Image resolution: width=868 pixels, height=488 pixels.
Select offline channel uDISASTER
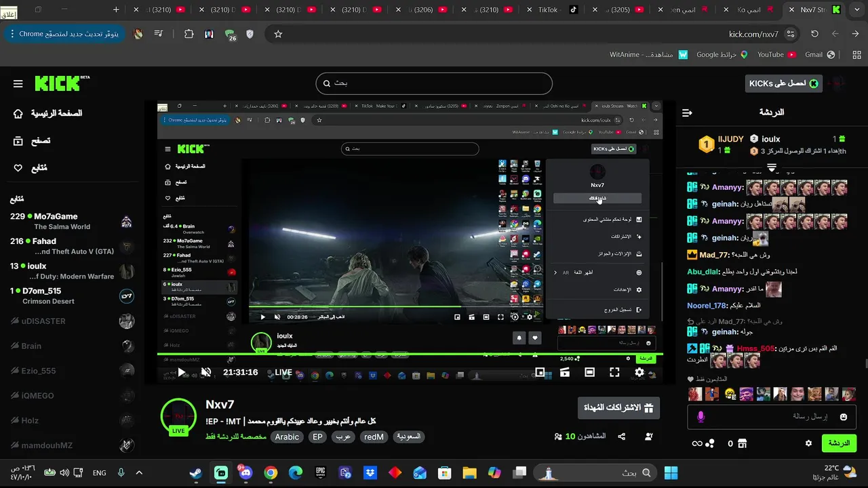click(73, 321)
